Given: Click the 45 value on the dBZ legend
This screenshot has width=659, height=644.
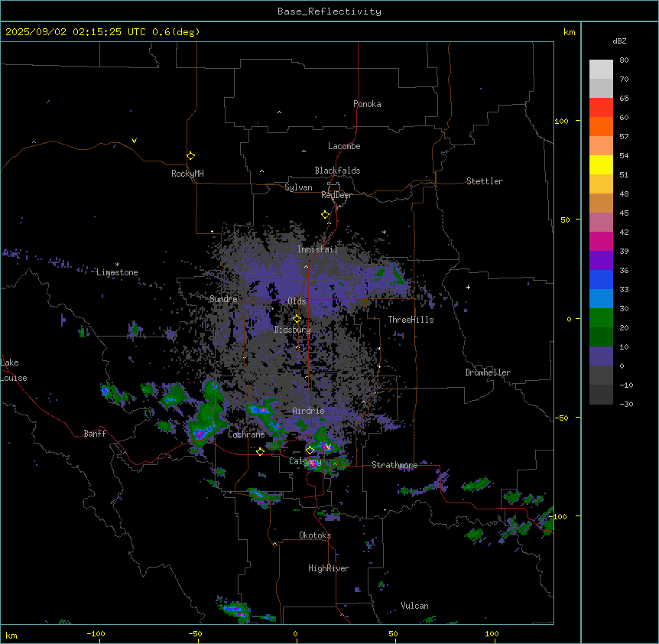Looking at the screenshot, I should 624,213.
